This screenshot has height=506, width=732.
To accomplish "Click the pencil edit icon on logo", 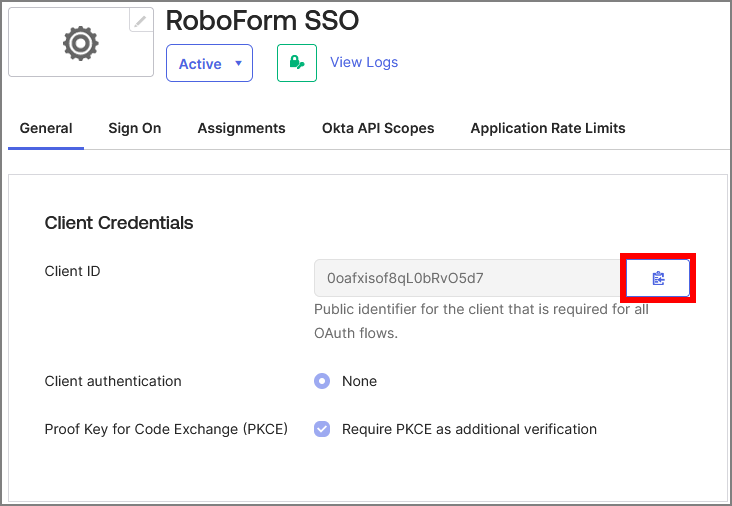I will (x=141, y=21).
